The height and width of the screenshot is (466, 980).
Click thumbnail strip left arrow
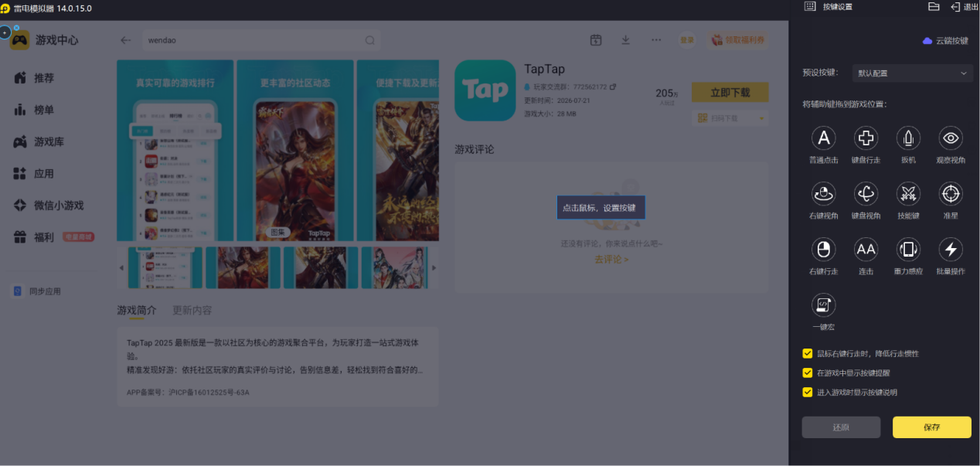click(x=121, y=268)
